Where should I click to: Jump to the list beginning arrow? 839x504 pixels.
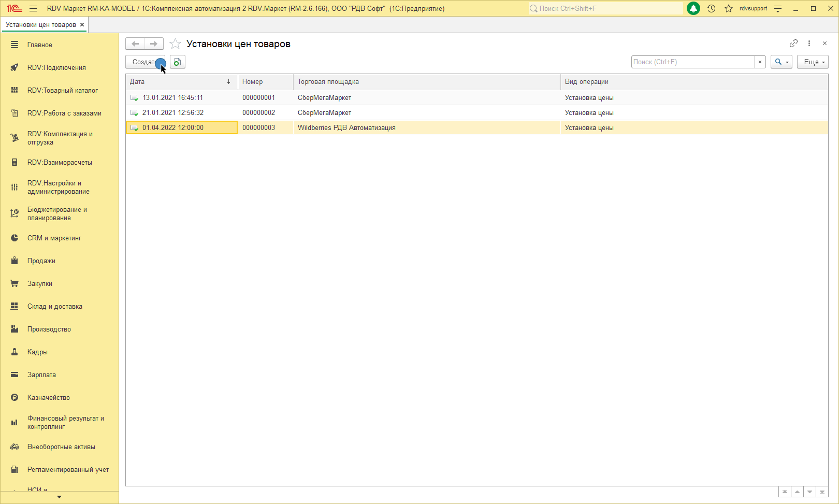[x=785, y=492]
